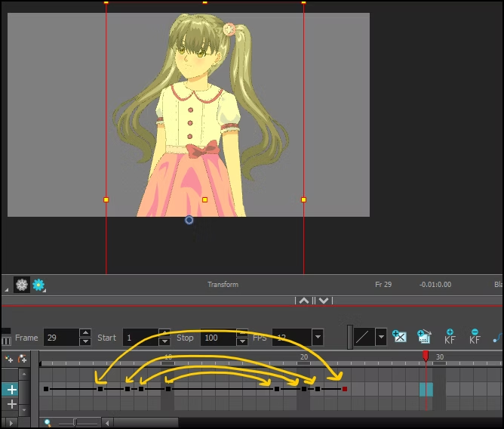Click the Stop frame field showing 100
The height and width of the screenshot is (429, 504).
[218, 338]
